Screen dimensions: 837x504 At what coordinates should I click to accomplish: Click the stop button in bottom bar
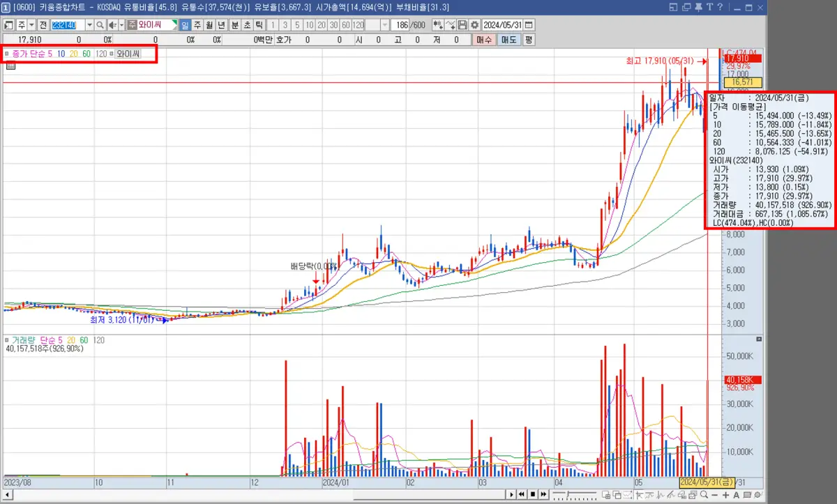(532, 494)
